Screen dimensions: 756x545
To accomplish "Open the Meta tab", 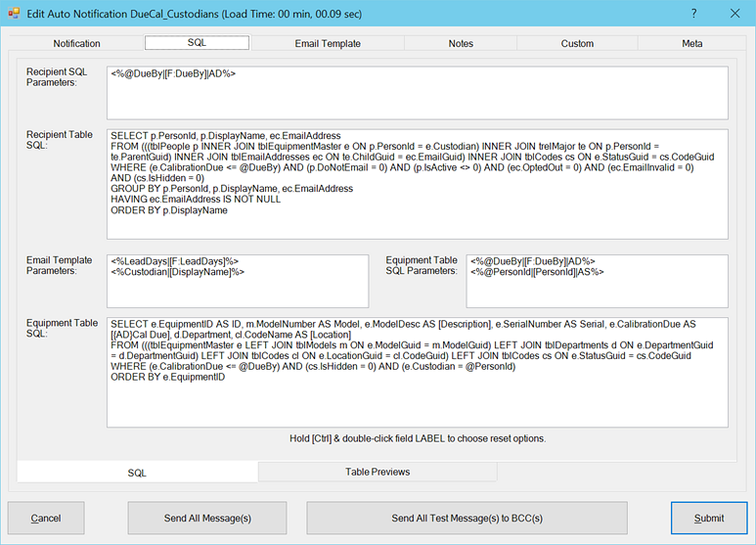I will [x=691, y=43].
